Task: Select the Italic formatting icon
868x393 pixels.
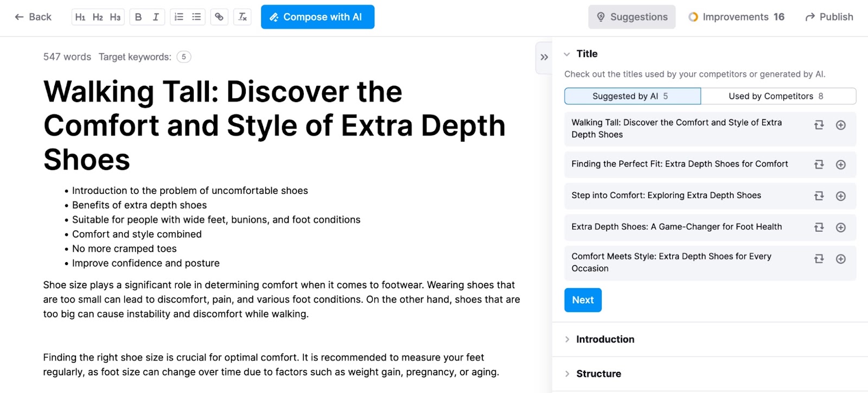Action: tap(155, 17)
